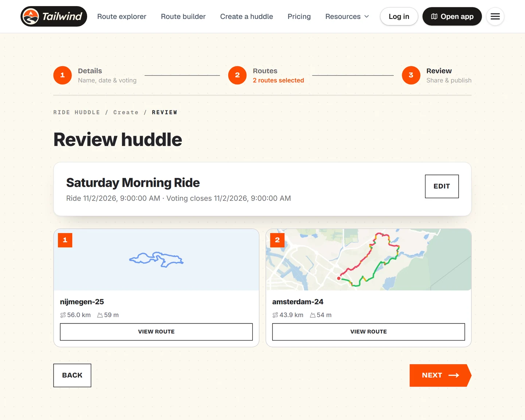Proceed with the Next button
Viewport: 525px width, 420px height.
(440, 376)
